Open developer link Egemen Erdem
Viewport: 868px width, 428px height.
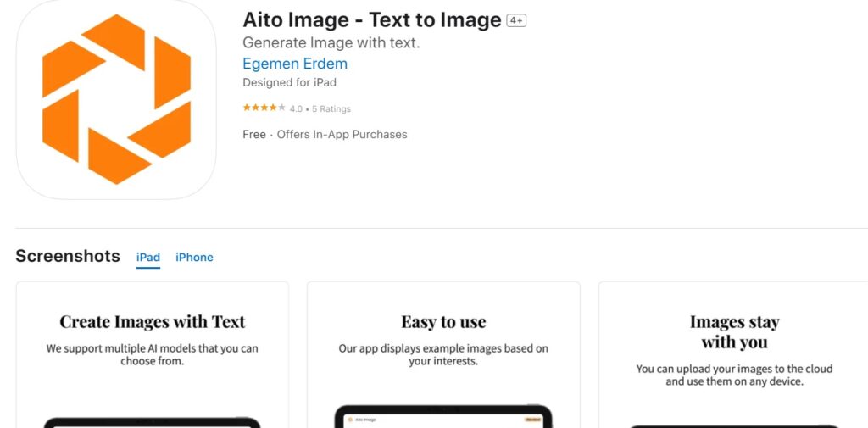294,64
